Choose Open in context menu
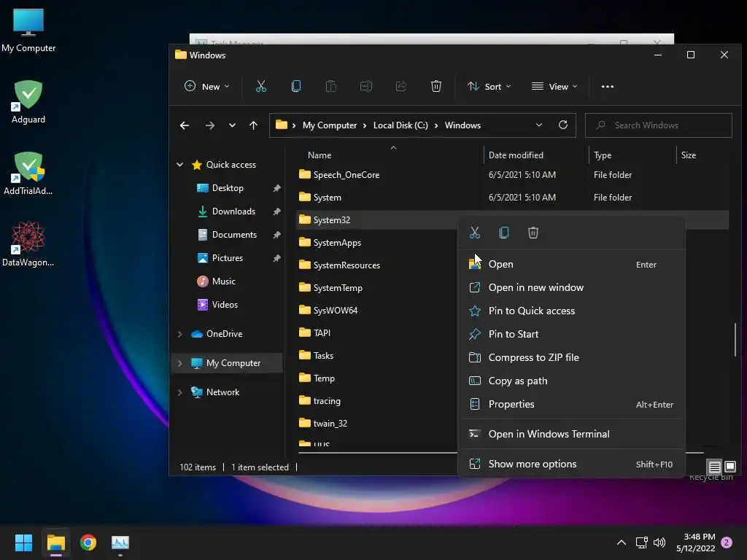The image size is (747, 560). [x=571, y=264]
